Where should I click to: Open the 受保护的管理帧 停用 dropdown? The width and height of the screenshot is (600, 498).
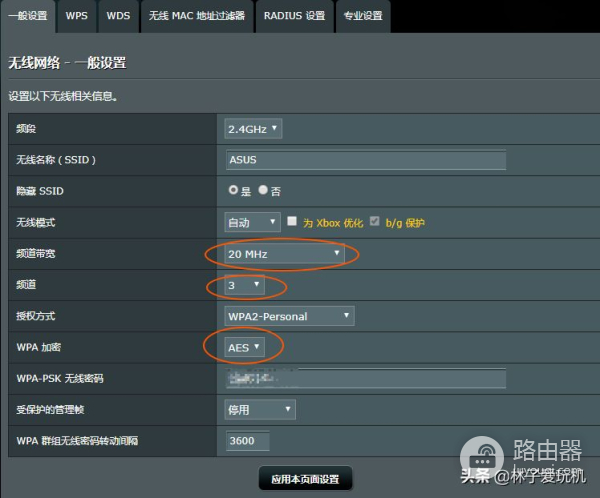click(260, 410)
